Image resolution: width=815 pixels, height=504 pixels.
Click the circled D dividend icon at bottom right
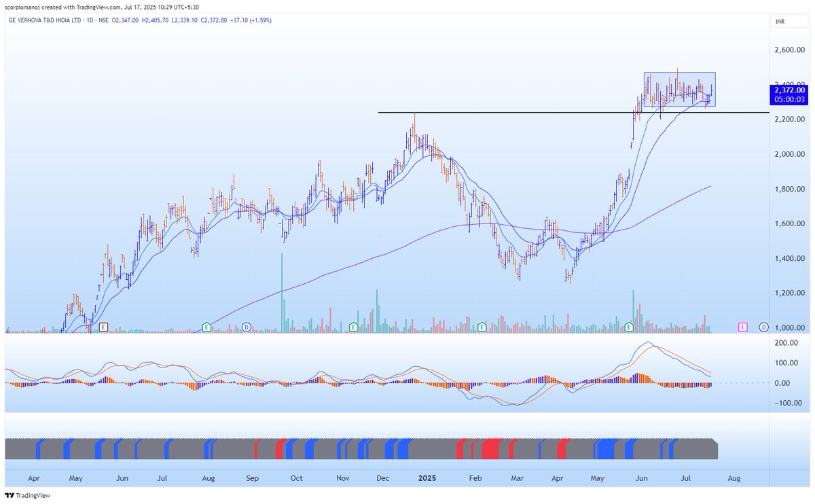[x=763, y=327]
